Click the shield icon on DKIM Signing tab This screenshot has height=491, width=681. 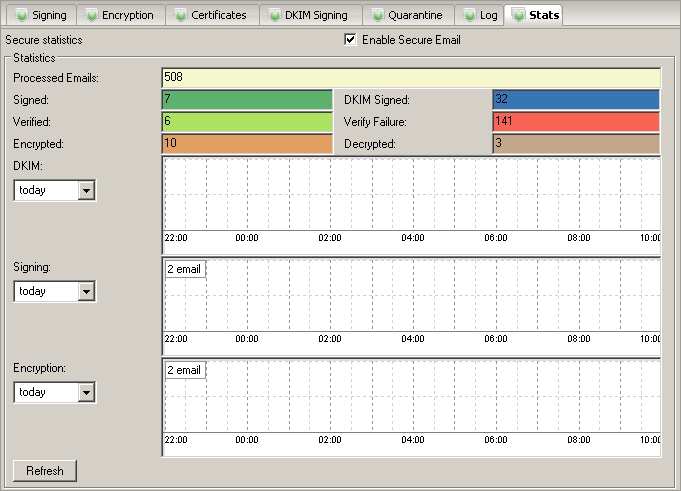[274, 15]
